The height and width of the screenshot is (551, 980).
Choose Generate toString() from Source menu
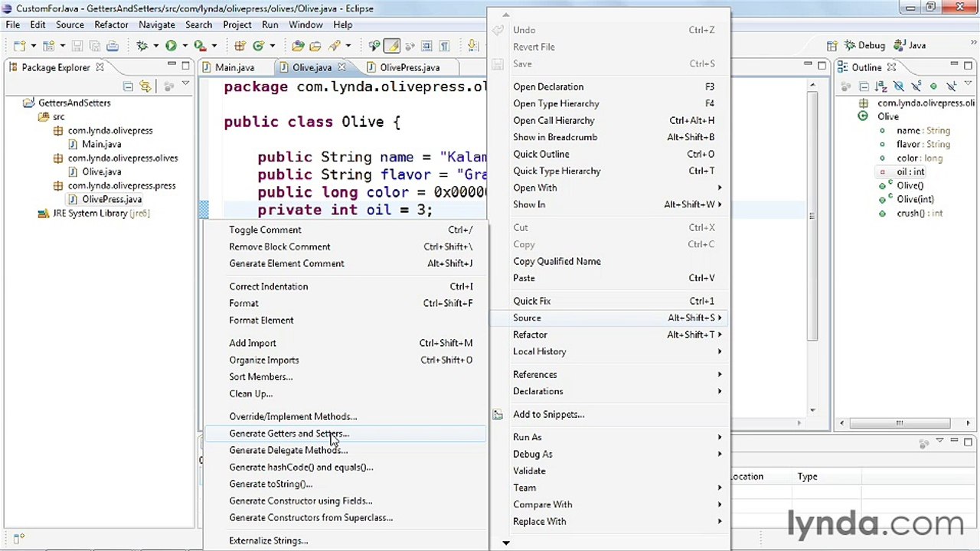pyautogui.click(x=345, y=484)
